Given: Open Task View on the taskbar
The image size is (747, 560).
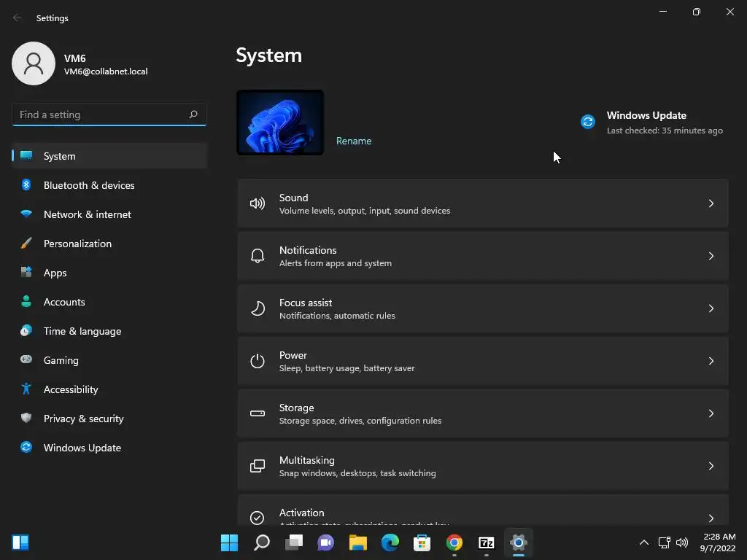Looking at the screenshot, I should pos(293,542).
